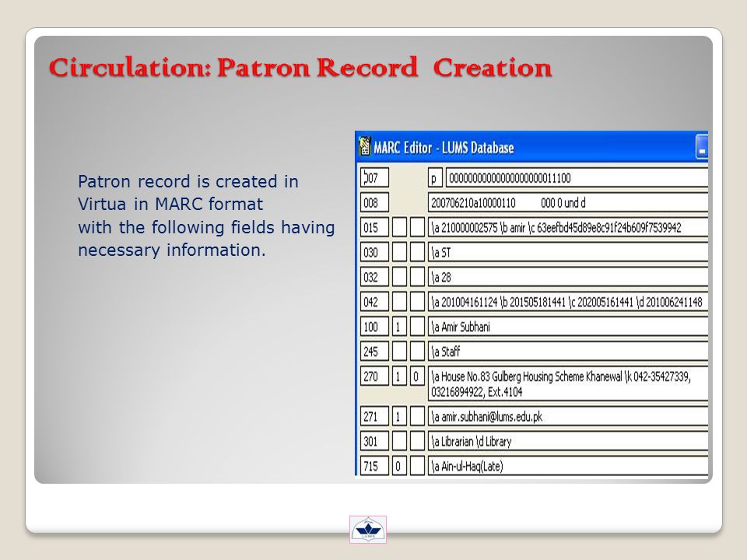Click the MARC Editor title bar icon
The height and width of the screenshot is (560, 747).
tap(365, 147)
